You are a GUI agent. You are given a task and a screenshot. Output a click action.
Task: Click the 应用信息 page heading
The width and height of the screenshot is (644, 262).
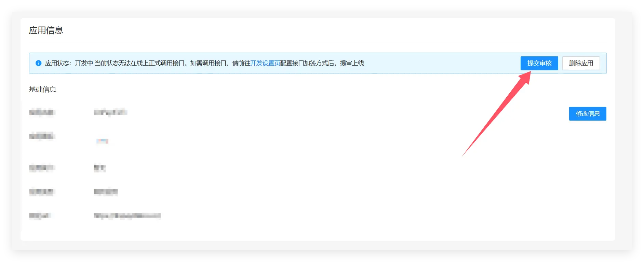click(x=46, y=30)
